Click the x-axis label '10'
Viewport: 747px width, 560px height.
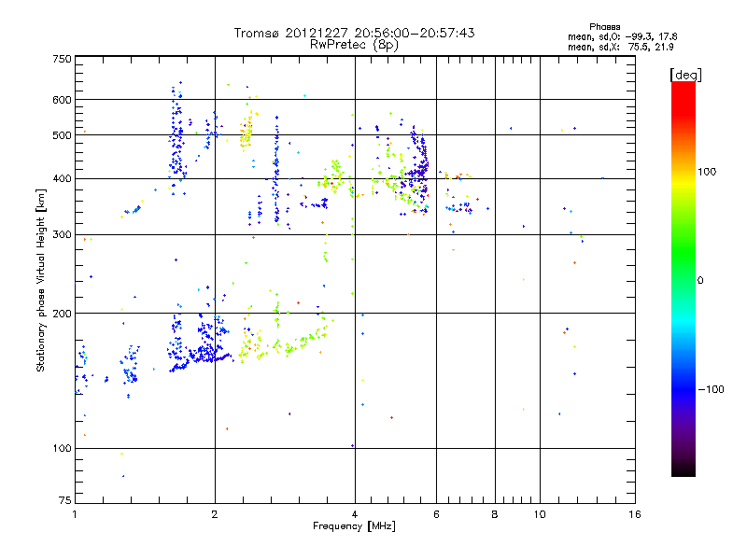tap(540, 514)
